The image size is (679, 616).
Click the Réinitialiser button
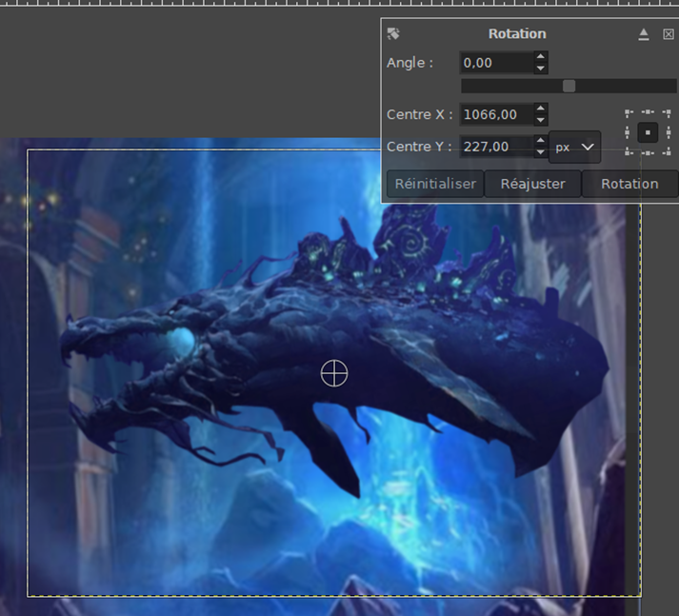click(x=434, y=184)
